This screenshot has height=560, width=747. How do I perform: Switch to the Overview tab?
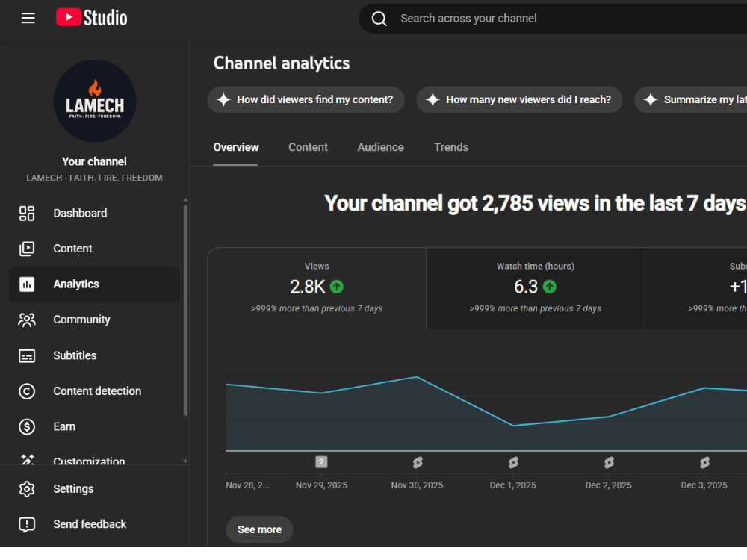[236, 148]
